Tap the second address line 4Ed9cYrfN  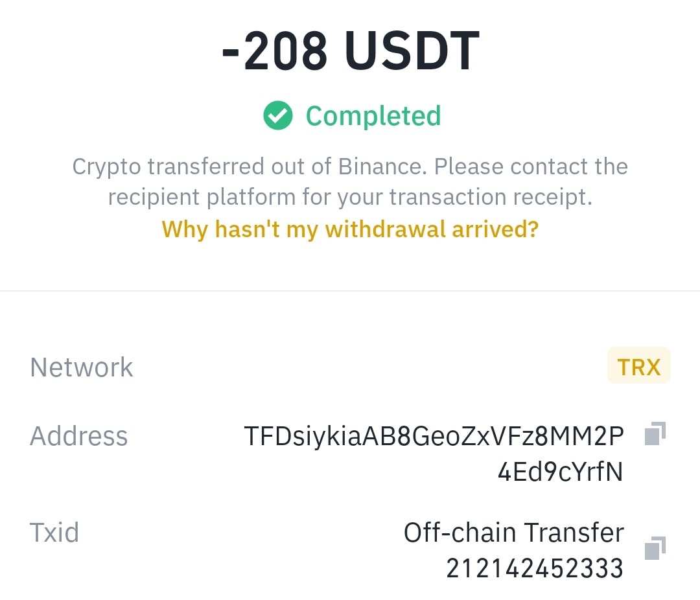coord(560,472)
